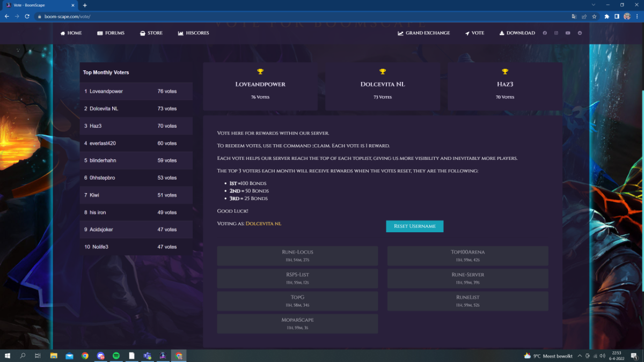Click everlast420 row in voters list
The image size is (644, 362).
136,143
